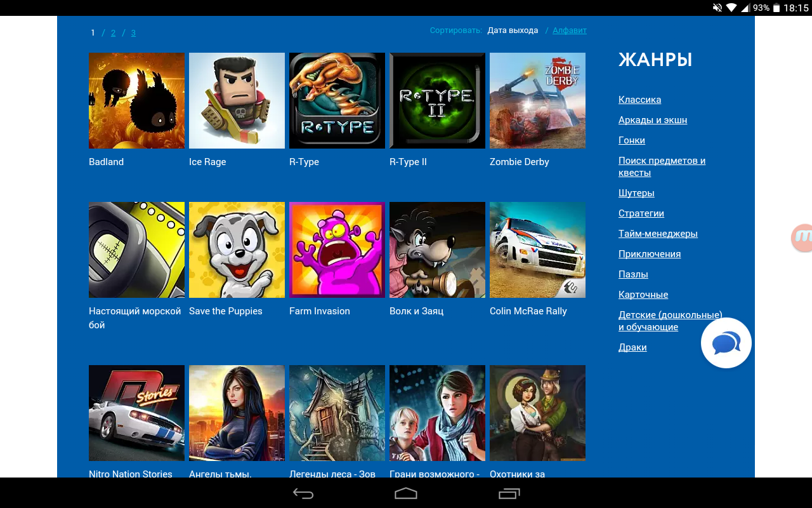Tap the muted sound status icon
The width and height of the screenshot is (812, 508).
pyautogui.click(x=717, y=8)
